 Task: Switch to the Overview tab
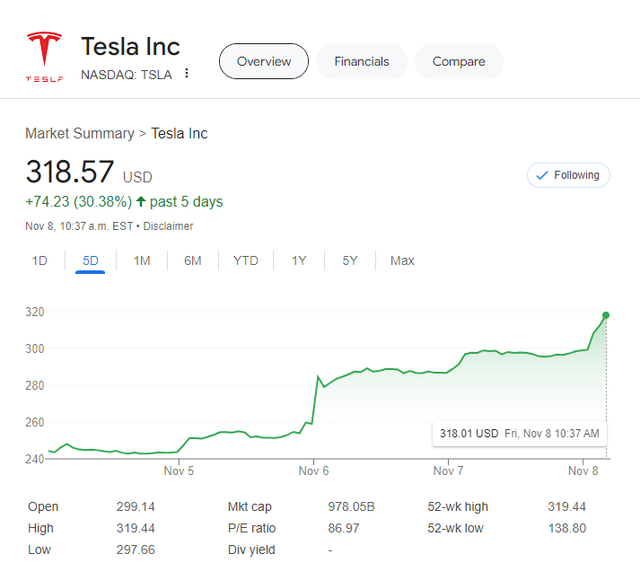264,61
